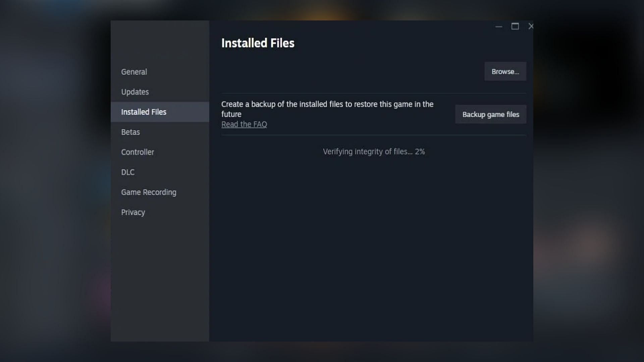The height and width of the screenshot is (362, 644).
Task: Navigate to the Betas tab
Action: point(130,132)
